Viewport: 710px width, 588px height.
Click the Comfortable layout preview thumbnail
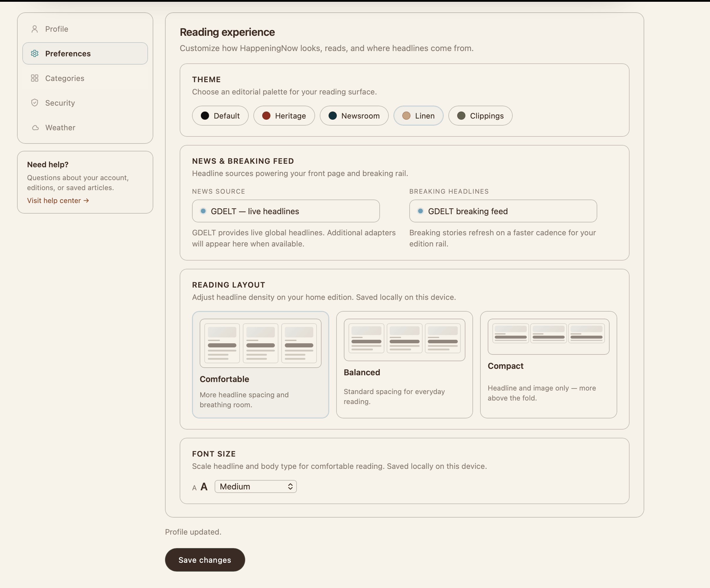click(260, 343)
